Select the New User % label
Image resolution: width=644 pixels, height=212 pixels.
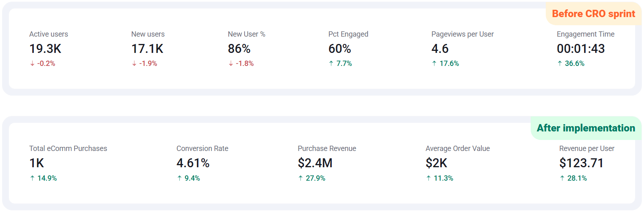[x=247, y=34]
